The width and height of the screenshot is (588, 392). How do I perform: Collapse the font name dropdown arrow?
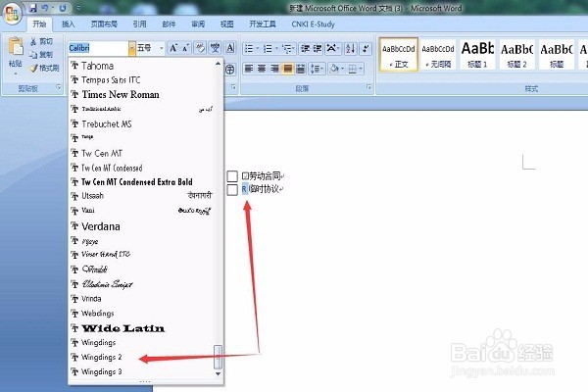[x=131, y=48]
